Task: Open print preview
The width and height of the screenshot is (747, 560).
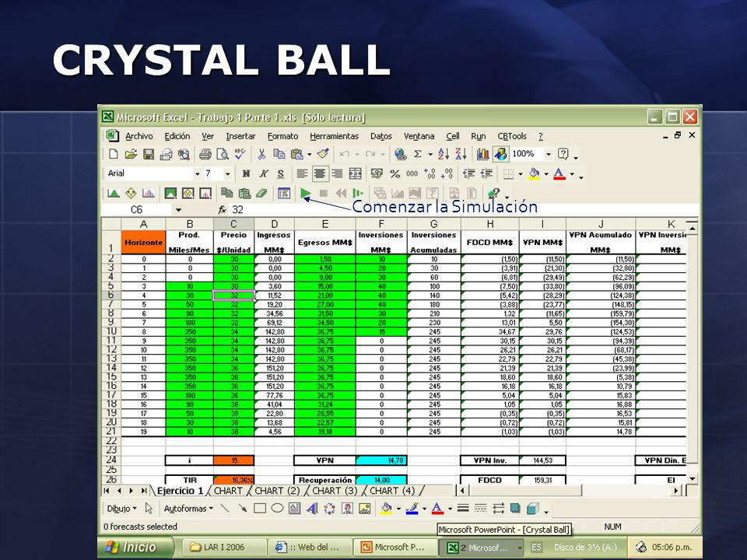Action: [223, 154]
